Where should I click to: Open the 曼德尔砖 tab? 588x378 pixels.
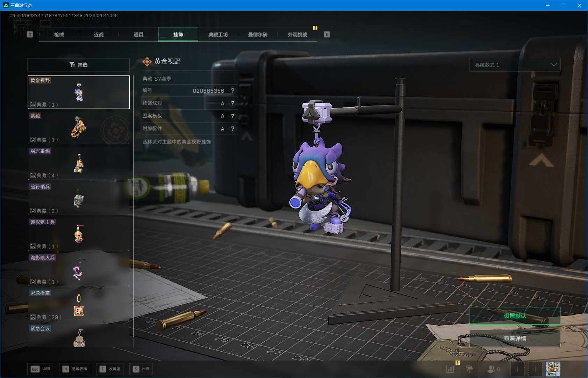(x=258, y=35)
